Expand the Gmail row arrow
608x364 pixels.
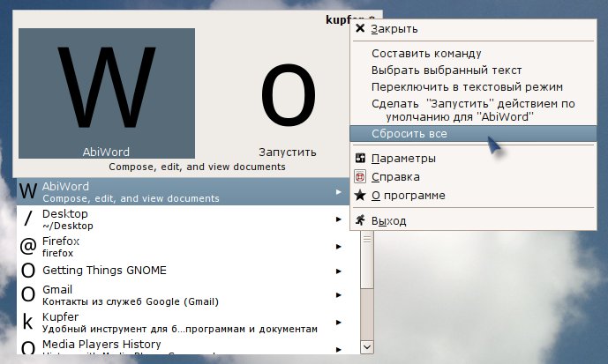pyautogui.click(x=339, y=295)
